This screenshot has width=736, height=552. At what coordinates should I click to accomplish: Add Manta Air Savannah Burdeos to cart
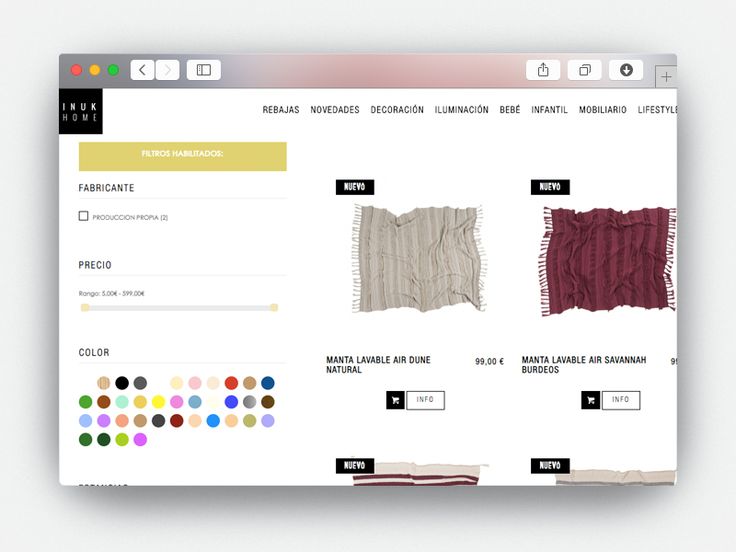coord(590,400)
